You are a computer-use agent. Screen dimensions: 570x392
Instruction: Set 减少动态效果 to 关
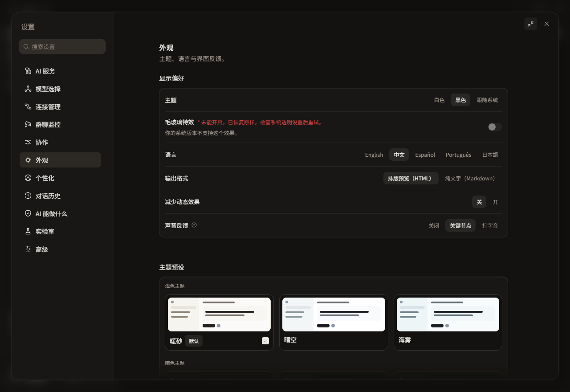tap(479, 202)
